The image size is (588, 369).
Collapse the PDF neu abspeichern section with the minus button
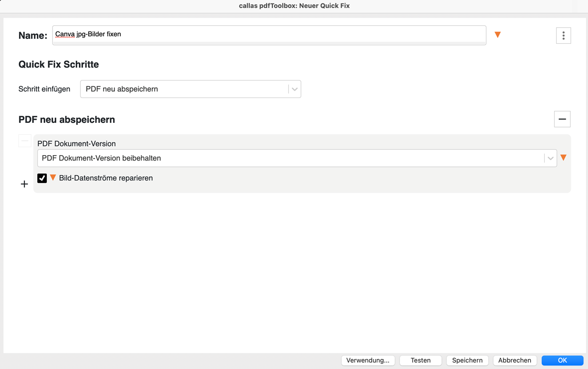562,119
